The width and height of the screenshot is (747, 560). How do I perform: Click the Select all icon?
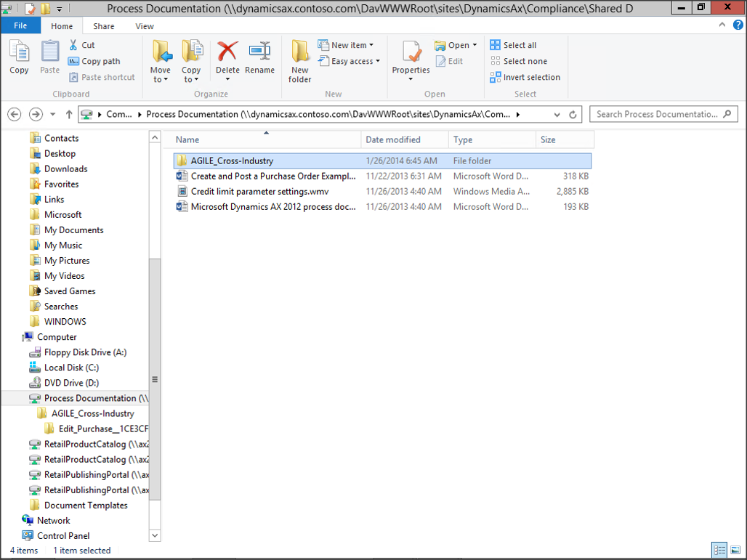(495, 45)
